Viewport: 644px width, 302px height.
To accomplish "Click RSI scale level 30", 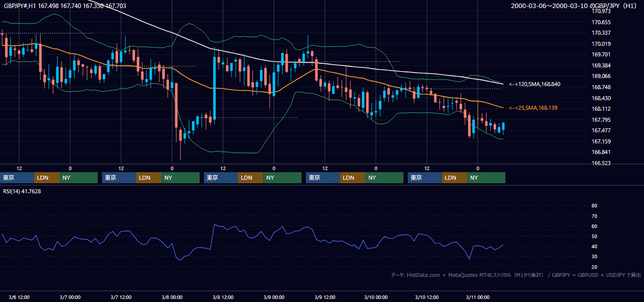I will 594,257.
